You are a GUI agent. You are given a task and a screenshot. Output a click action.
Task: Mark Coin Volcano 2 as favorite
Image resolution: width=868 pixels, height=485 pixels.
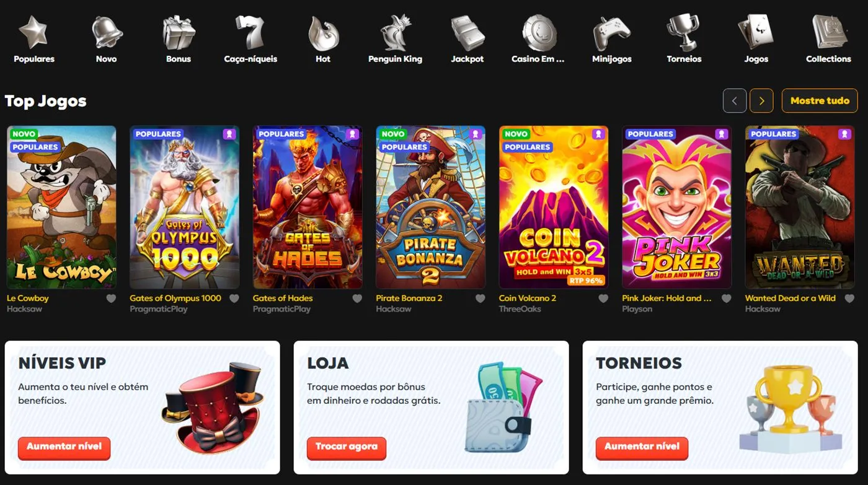click(603, 299)
